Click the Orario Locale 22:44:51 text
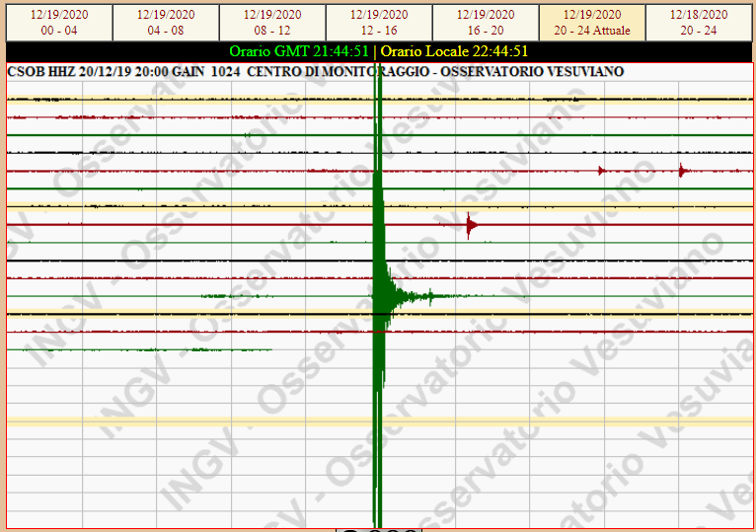This screenshot has width=756, height=532. pos(454,51)
